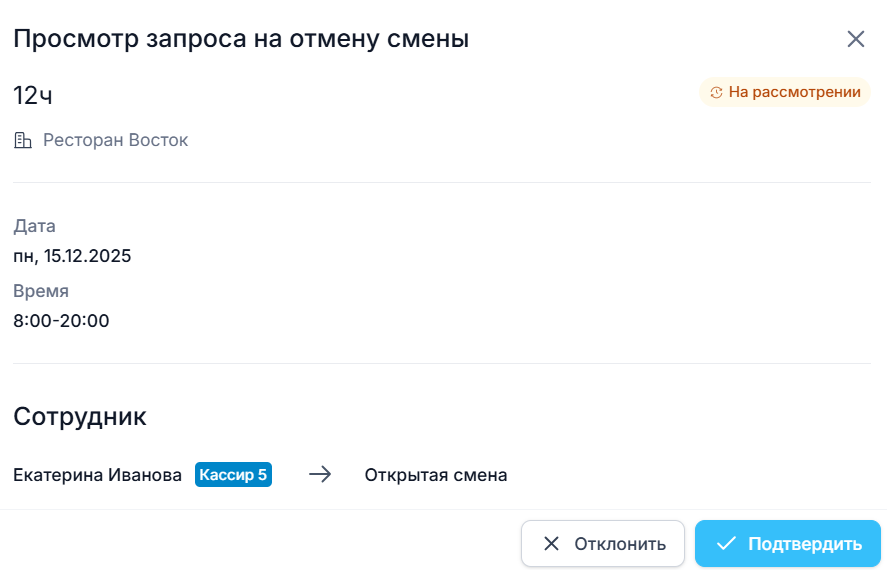Click the Время field label

tap(41, 291)
